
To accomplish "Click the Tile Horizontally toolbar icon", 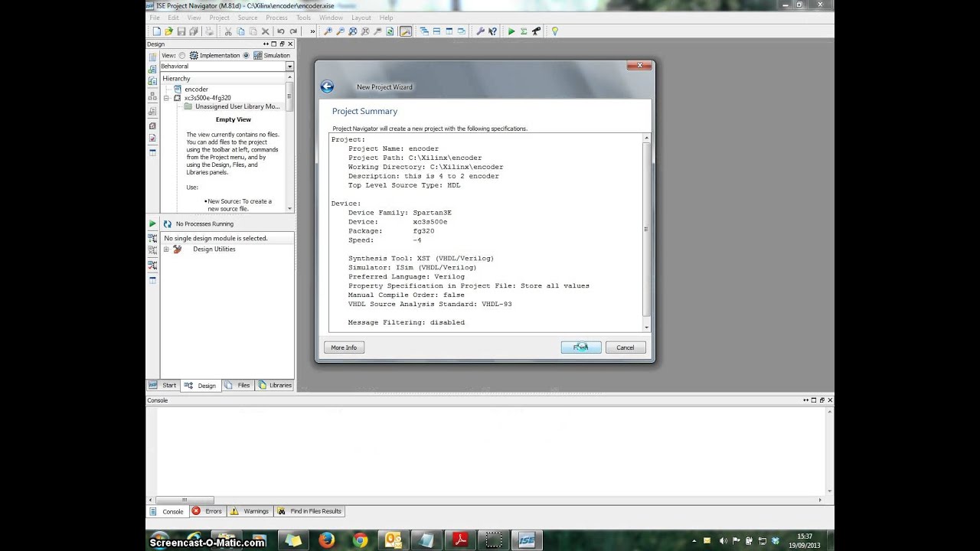I will [436, 31].
